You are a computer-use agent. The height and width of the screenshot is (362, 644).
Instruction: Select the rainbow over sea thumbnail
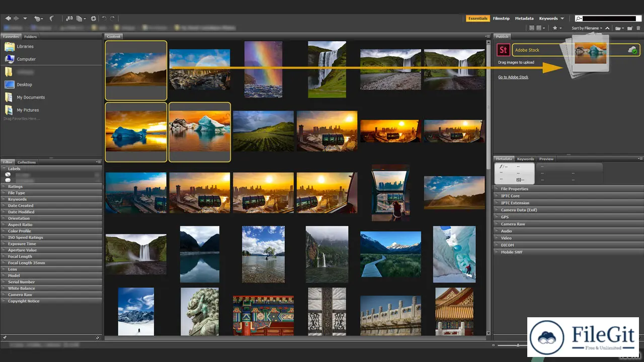click(263, 69)
